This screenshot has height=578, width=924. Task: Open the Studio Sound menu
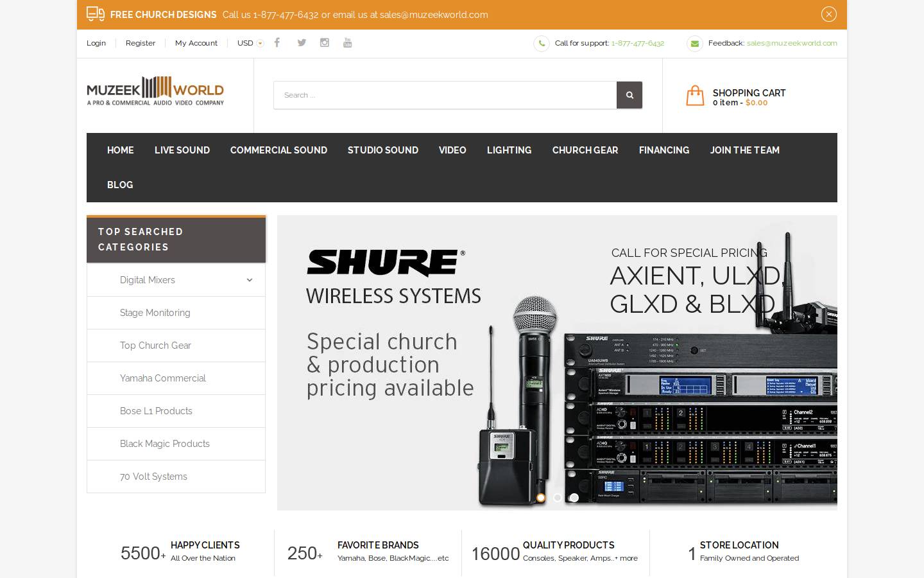(383, 150)
